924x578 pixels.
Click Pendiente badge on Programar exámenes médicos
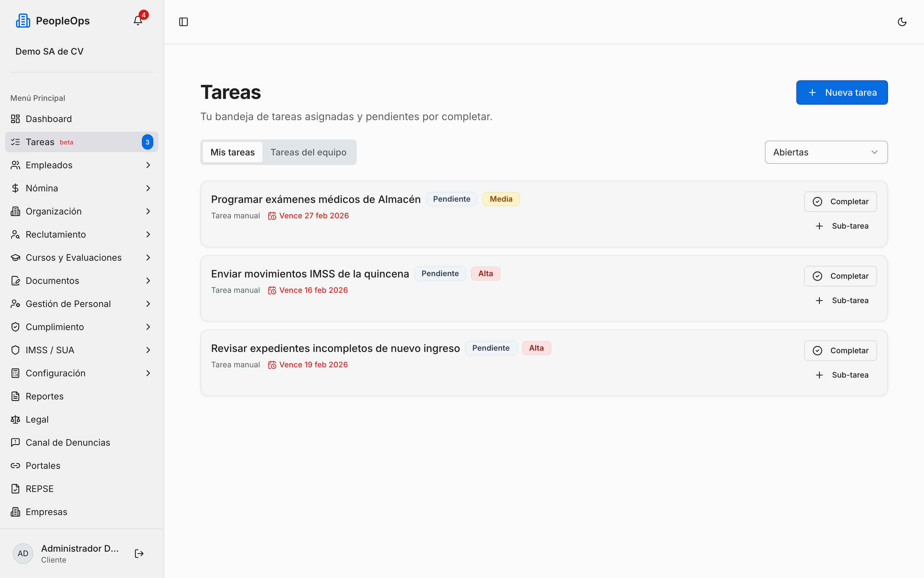pyautogui.click(x=451, y=199)
